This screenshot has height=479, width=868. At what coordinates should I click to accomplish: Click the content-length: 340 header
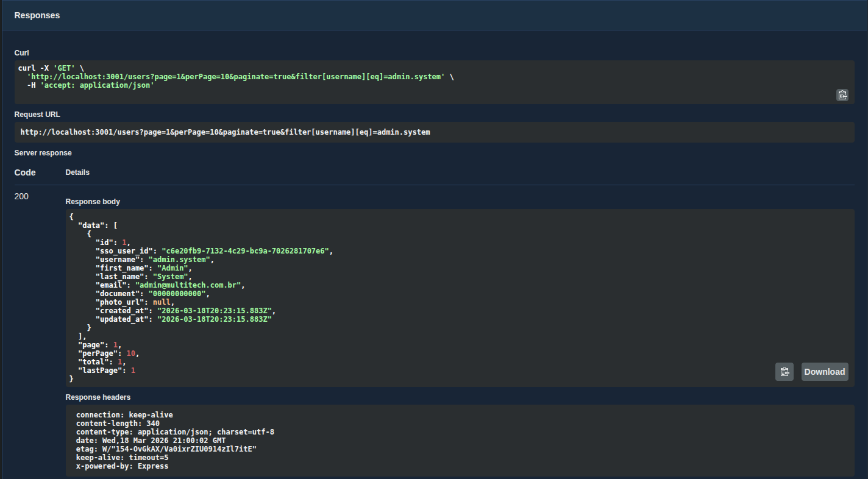tap(118, 424)
